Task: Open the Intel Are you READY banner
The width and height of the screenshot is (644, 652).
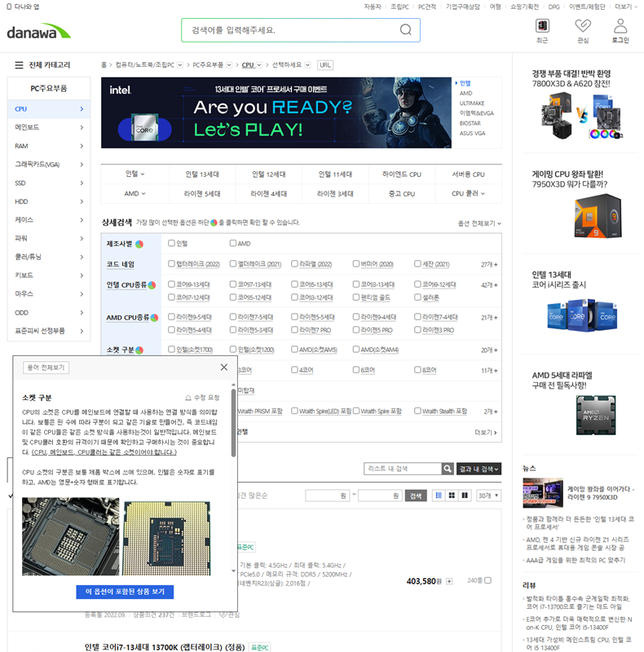Action: pos(276,112)
